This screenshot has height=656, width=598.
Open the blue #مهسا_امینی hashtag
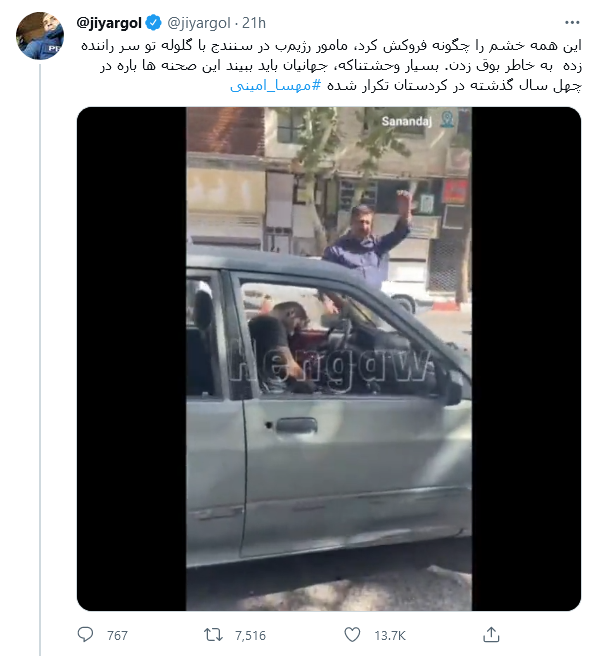click(276, 85)
